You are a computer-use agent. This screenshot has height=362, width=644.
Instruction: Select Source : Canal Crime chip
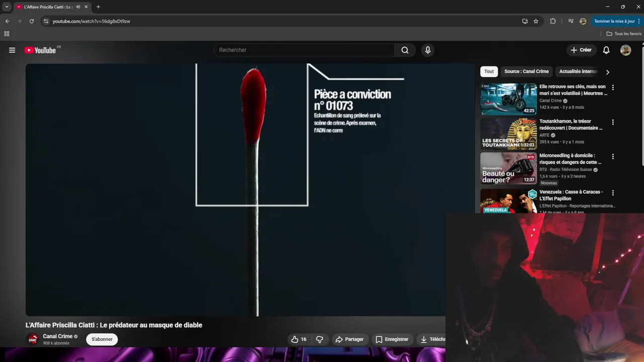(526, 71)
